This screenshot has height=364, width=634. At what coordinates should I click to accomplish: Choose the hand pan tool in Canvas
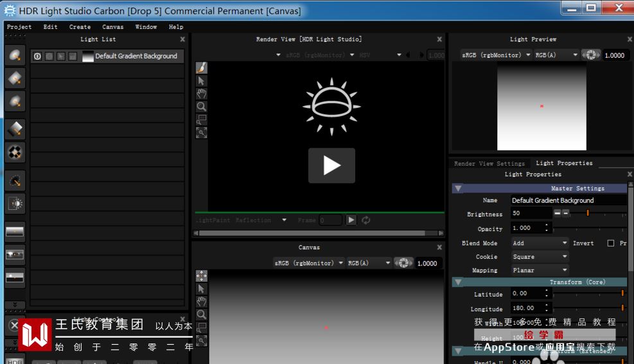tap(201, 302)
